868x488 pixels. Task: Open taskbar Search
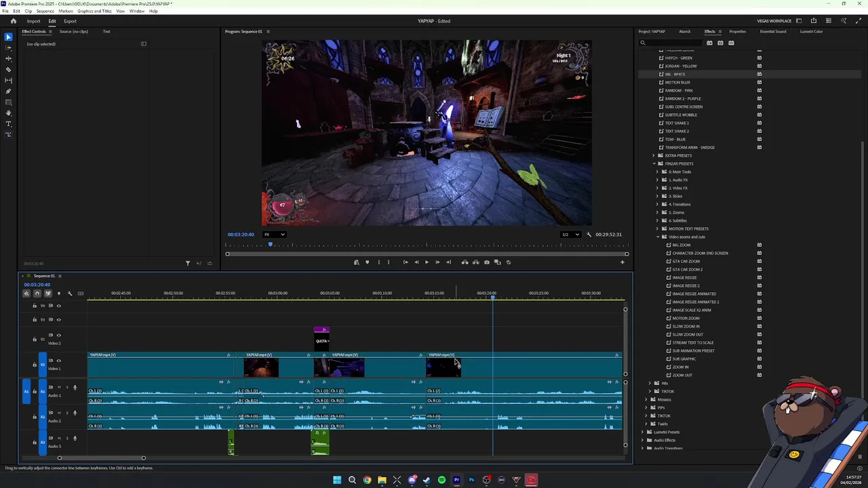click(352, 480)
